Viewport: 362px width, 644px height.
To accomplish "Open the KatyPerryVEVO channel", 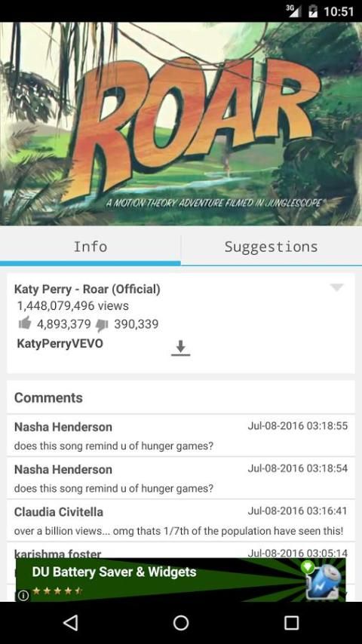I will click(x=60, y=343).
